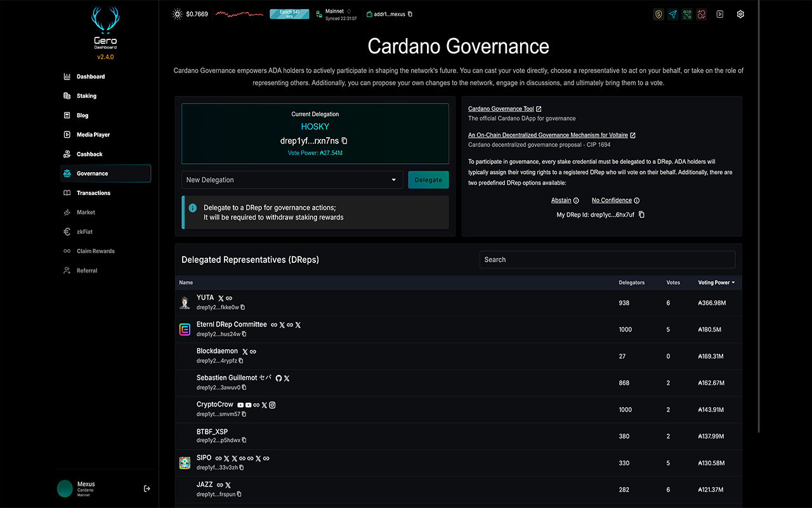Click the logout icon beside Mexus
Viewport: 812px width, 508px height.
(x=147, y=488)
